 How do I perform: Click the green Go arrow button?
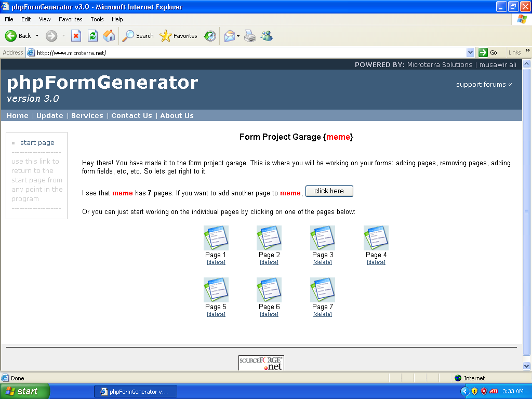(x=487, y=52)
